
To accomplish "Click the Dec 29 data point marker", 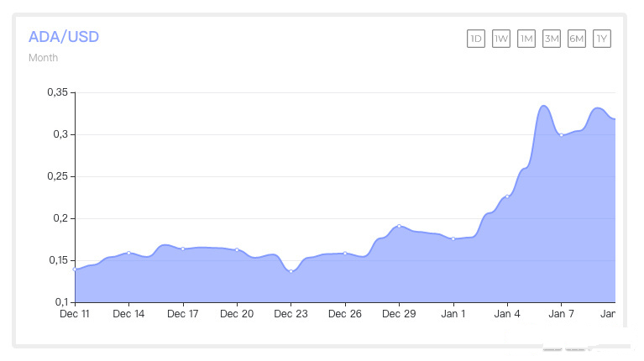I will click(399, 226).
